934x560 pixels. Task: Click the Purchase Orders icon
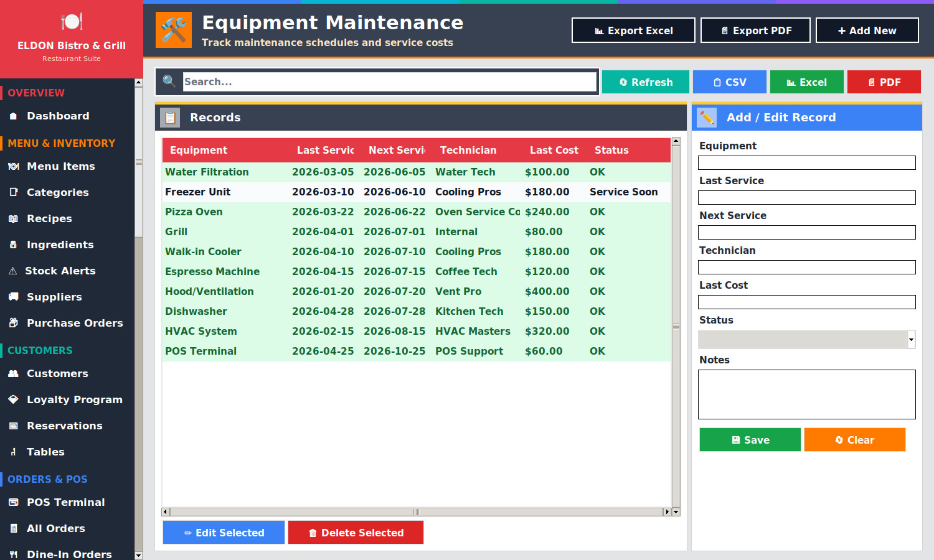(x=14, y=324)
